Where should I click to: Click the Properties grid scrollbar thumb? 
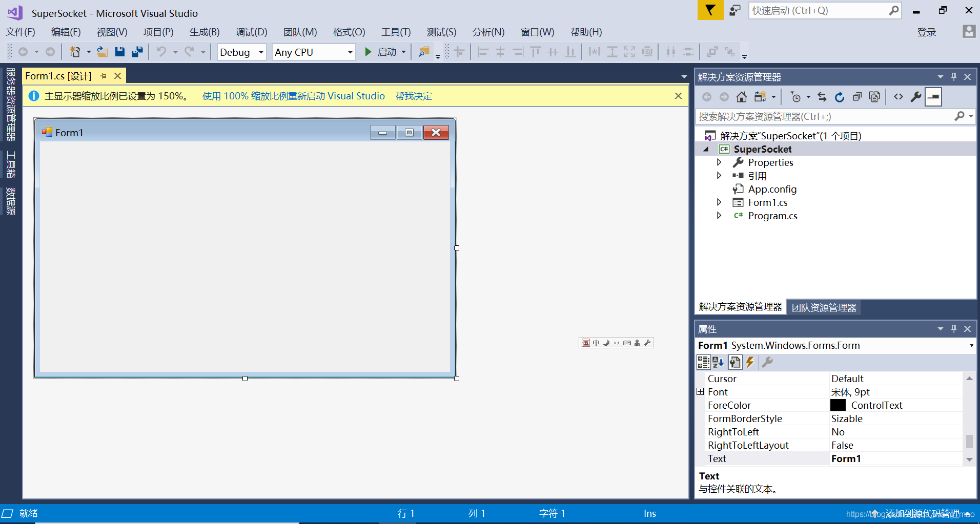click(969, 441)
